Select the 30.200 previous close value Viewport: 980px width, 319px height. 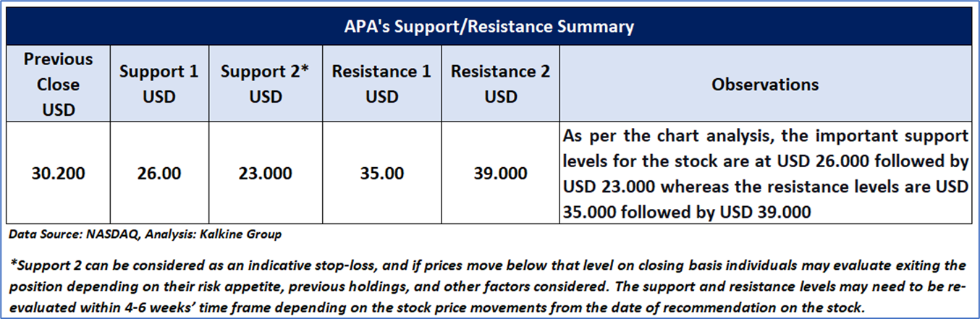point(59,174)
